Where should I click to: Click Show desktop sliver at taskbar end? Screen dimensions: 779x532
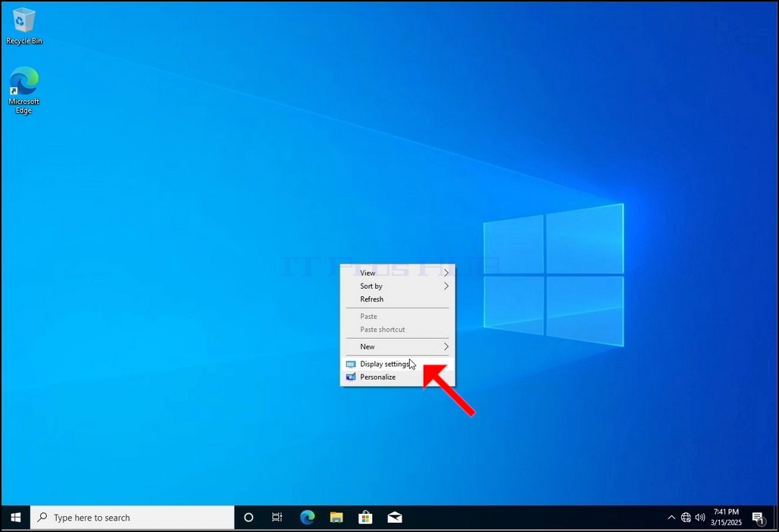click(x=776, y=518)
